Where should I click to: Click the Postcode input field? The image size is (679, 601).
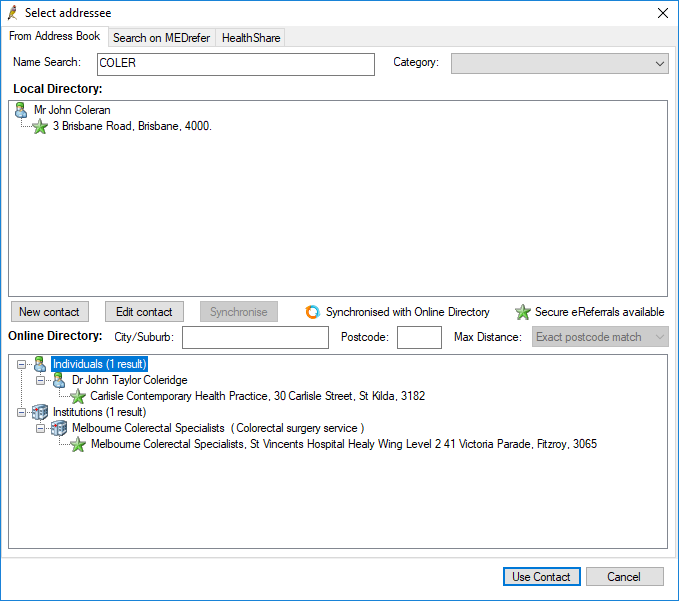coord(419,337)
